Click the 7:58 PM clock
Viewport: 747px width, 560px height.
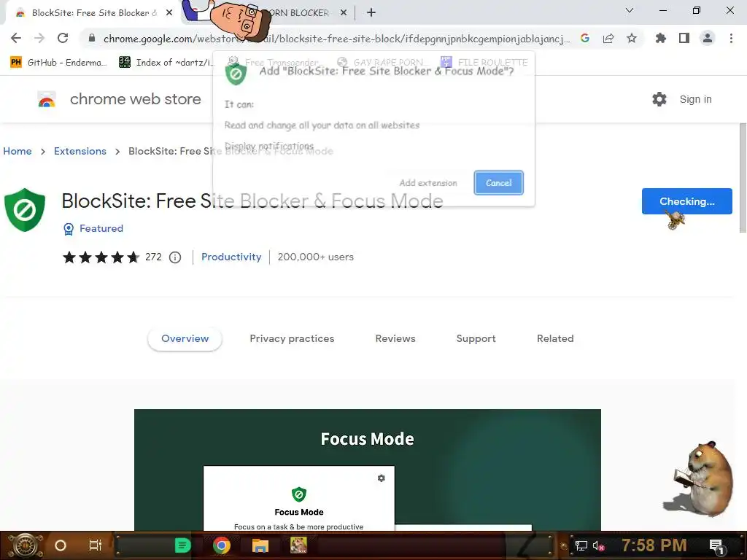tap(654, 545)
